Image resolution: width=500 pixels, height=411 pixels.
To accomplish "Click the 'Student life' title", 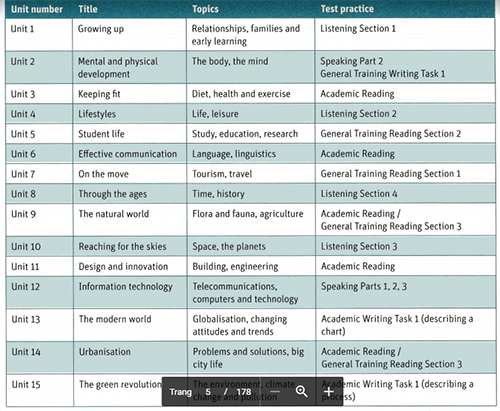I will pyautogui.click(x=101, y=134).
